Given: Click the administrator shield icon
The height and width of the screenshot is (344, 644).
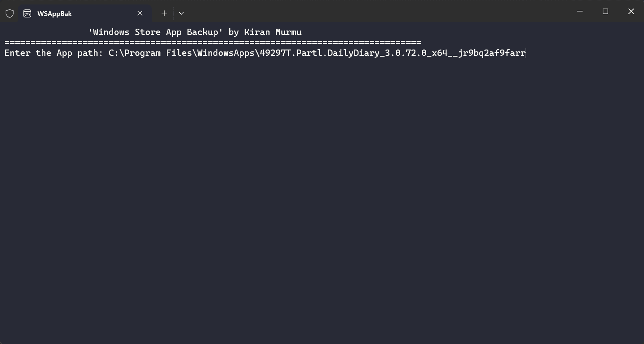Looking at the screenshot, I should coord(10,14).
